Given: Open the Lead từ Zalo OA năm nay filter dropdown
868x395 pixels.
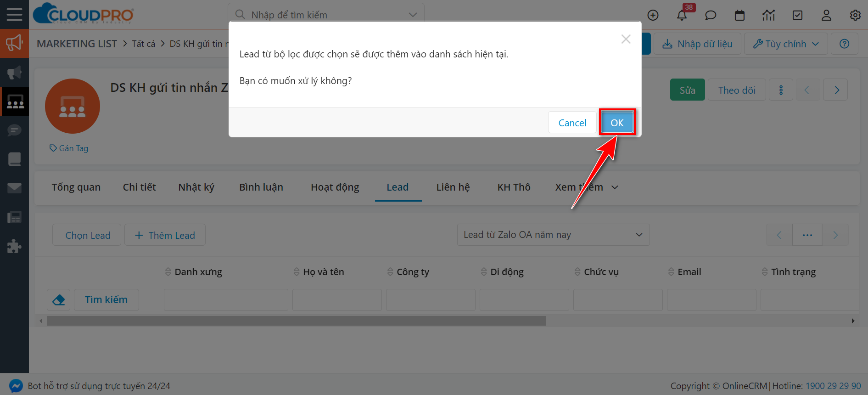Looking at the screenshot, I should pyautogui.click(x=553, y=235).
